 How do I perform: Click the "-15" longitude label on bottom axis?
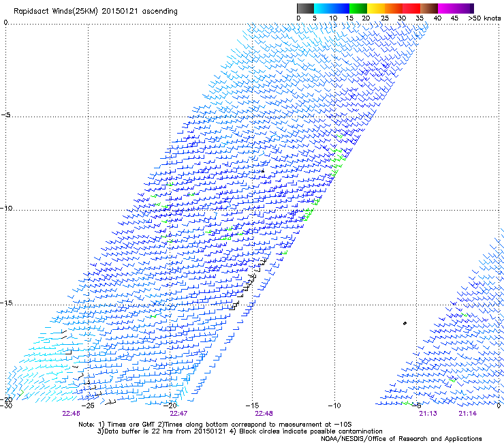[x=252, y=406]
